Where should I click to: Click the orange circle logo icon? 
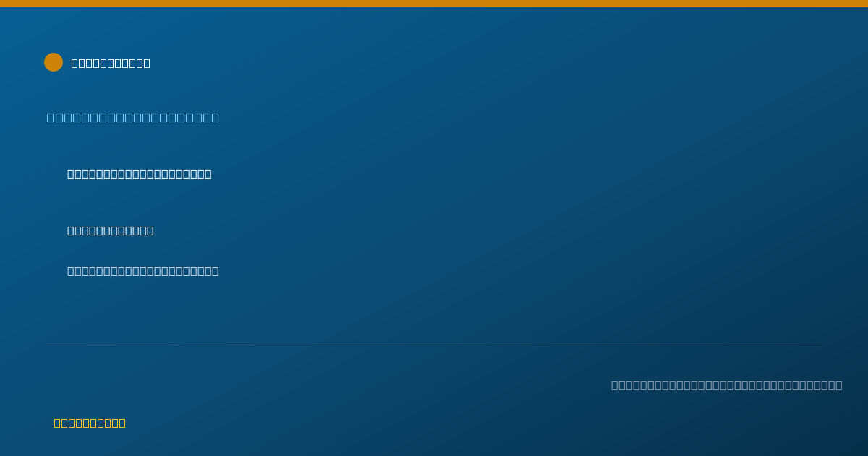[x=54, y=62]
